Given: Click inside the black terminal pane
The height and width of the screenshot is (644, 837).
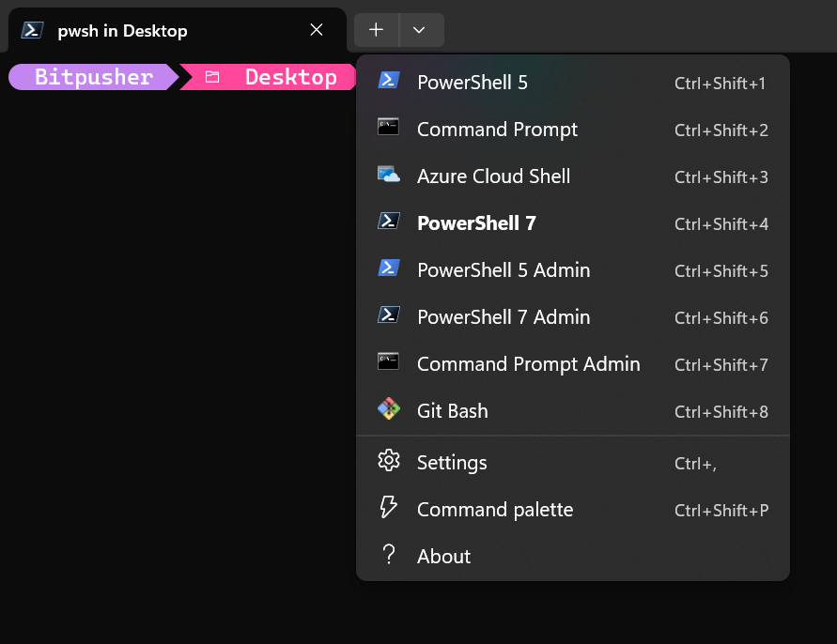Looking at the screenshot, I should click(177, 346).
